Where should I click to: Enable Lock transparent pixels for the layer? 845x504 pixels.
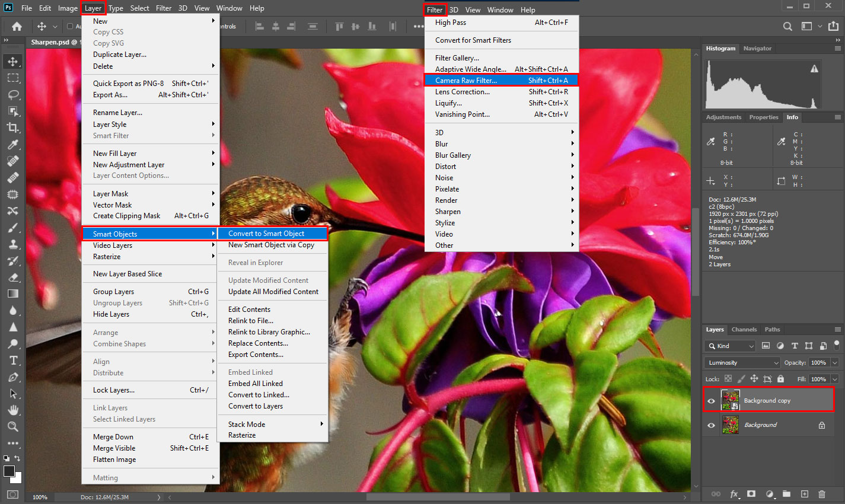click(x=728, y=377)
